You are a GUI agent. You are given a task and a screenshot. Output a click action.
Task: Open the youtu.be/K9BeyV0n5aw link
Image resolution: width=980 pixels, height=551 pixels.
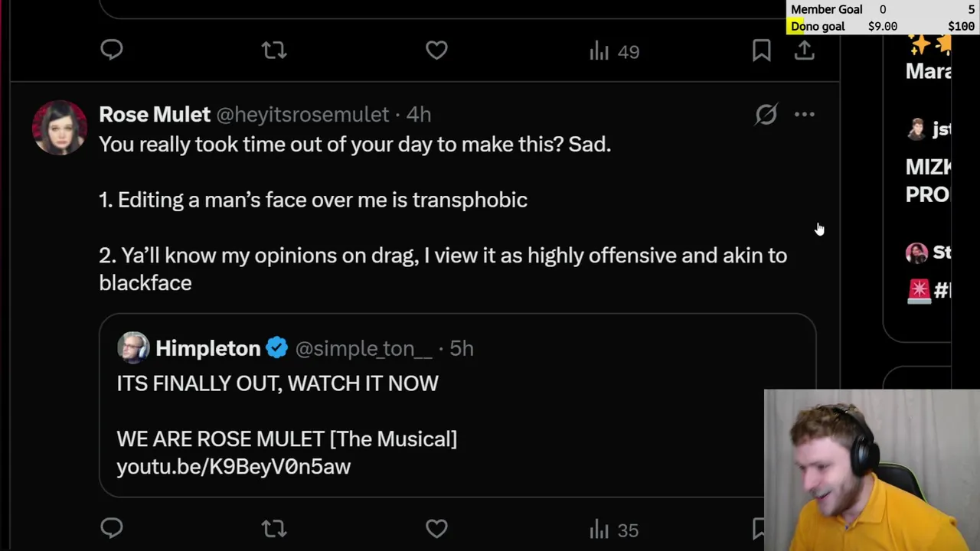(x=234, y=467)
